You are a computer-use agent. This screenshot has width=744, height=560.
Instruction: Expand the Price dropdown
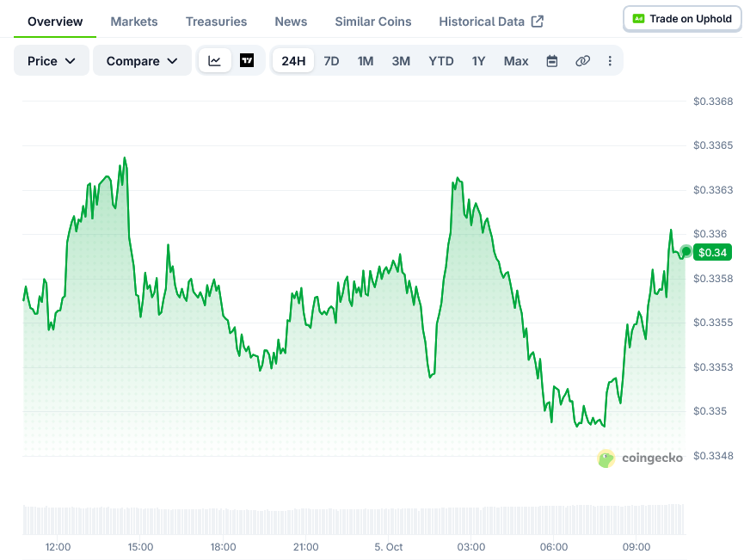(x=52, y=61)
